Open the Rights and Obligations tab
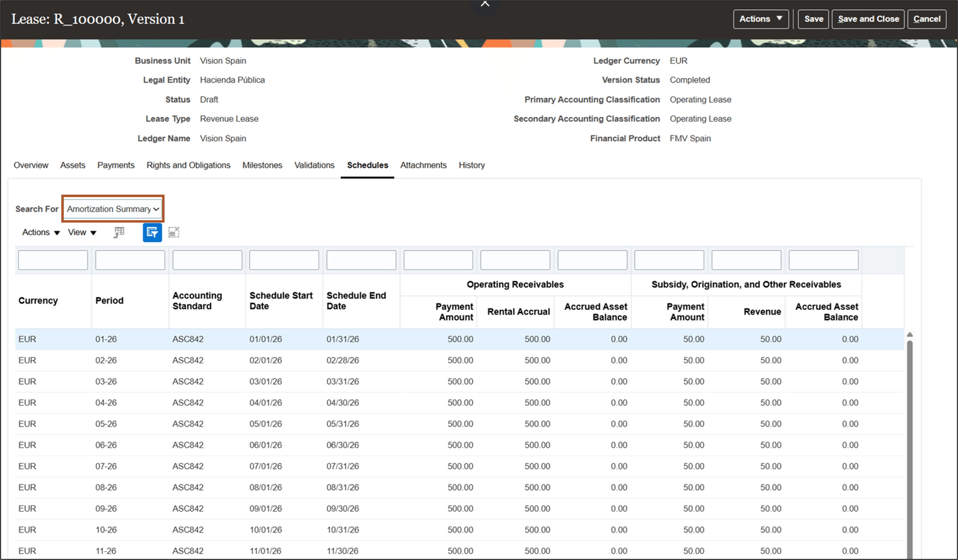The width and height of the screenshot is (958, 560). [188, 165]
